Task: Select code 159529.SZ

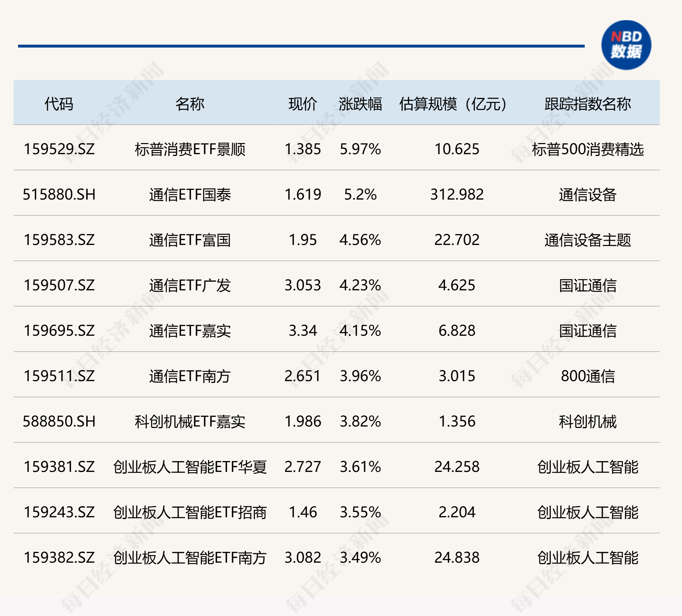Action: (x=59, y=149)
